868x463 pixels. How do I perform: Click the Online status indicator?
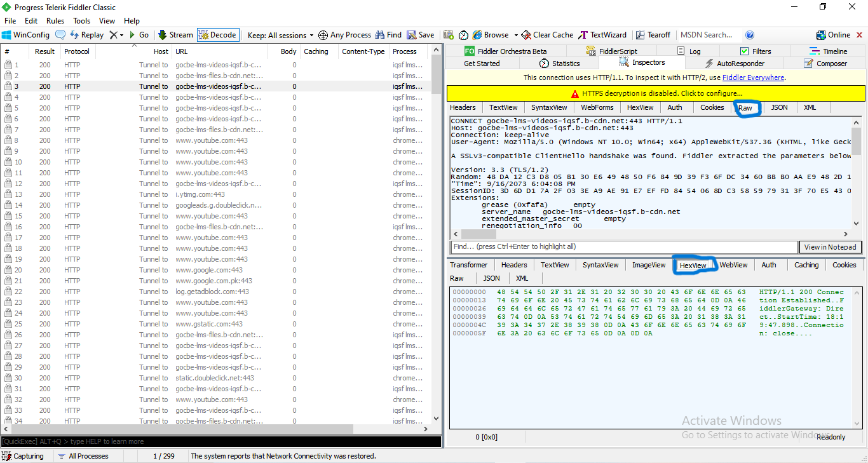click(x=833, y=35)
